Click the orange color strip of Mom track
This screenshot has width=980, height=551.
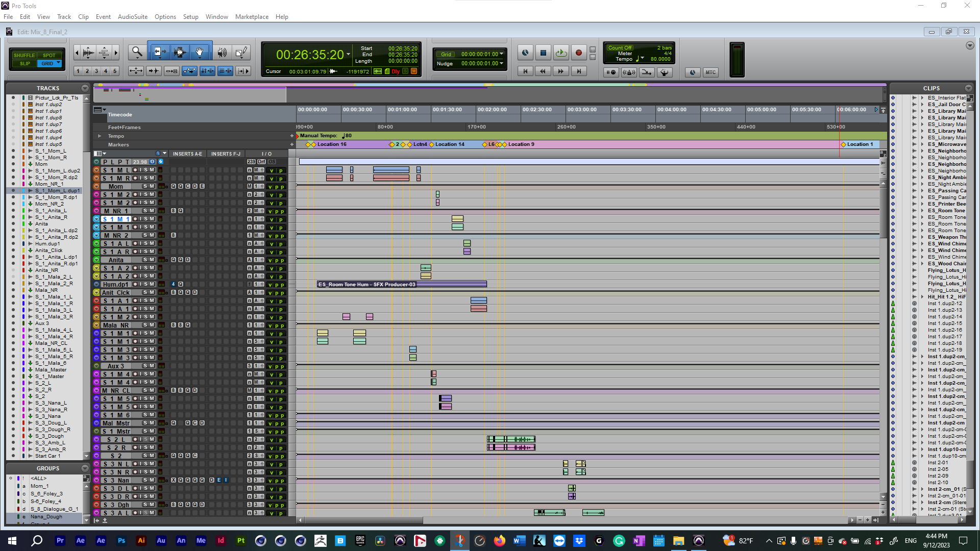click(23, 164)
